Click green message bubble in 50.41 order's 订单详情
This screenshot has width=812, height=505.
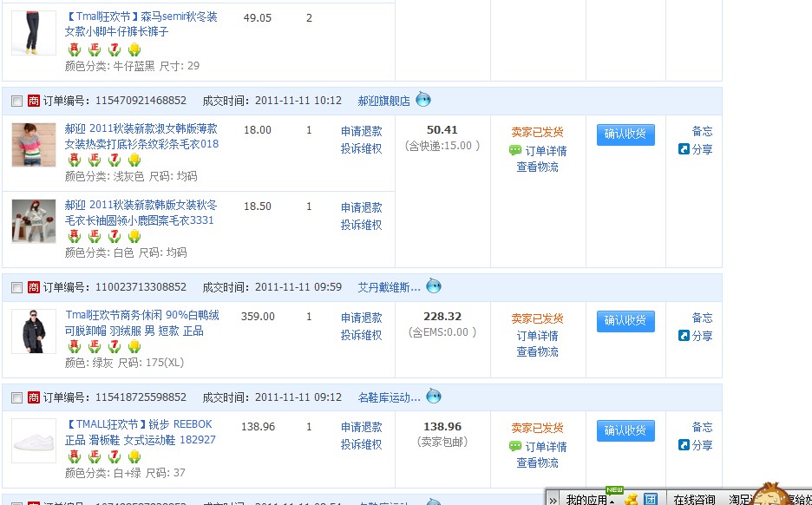click(x=515, y=151)
